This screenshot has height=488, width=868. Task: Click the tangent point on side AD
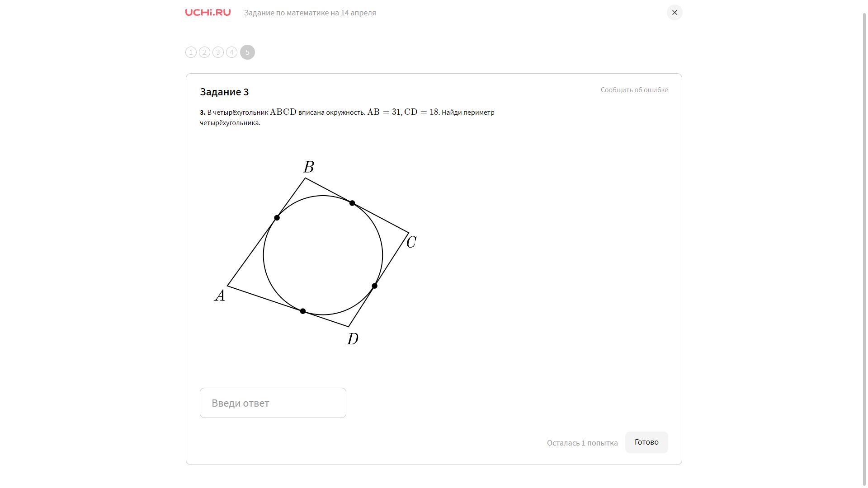(x=303, y=311)
